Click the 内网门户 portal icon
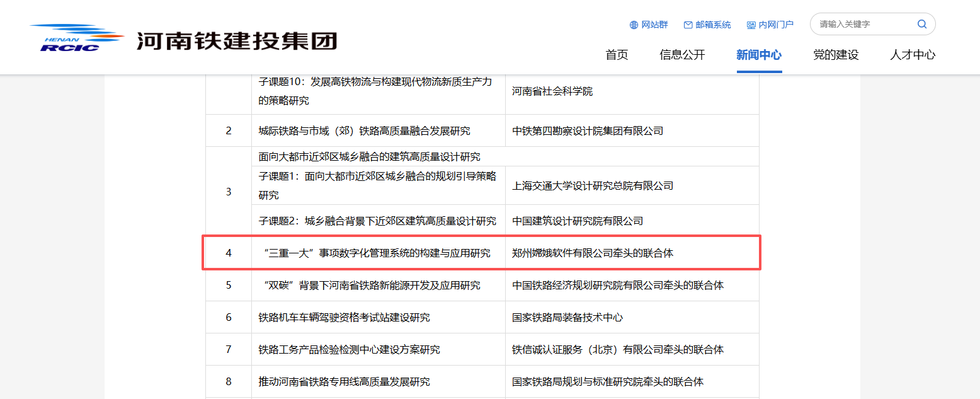 tap(751, 25)
